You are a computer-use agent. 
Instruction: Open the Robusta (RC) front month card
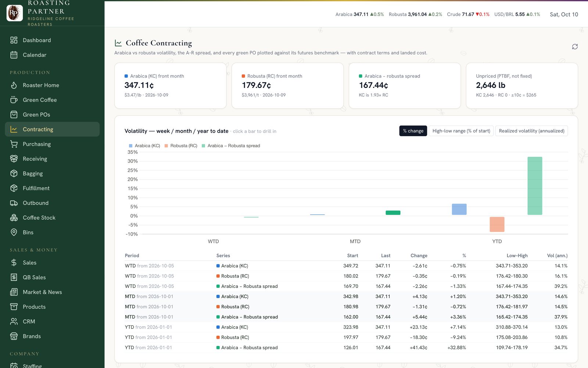pos(287,86)
